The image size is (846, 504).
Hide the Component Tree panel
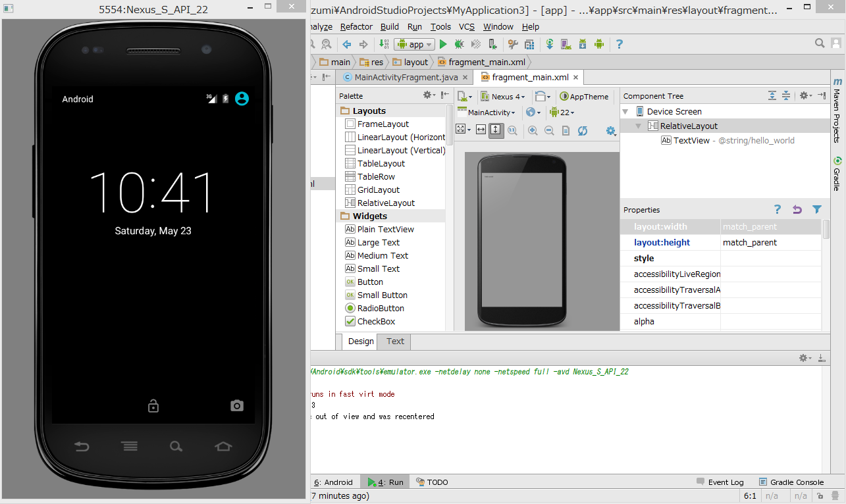pyautogui.click(x=822, y=96)
